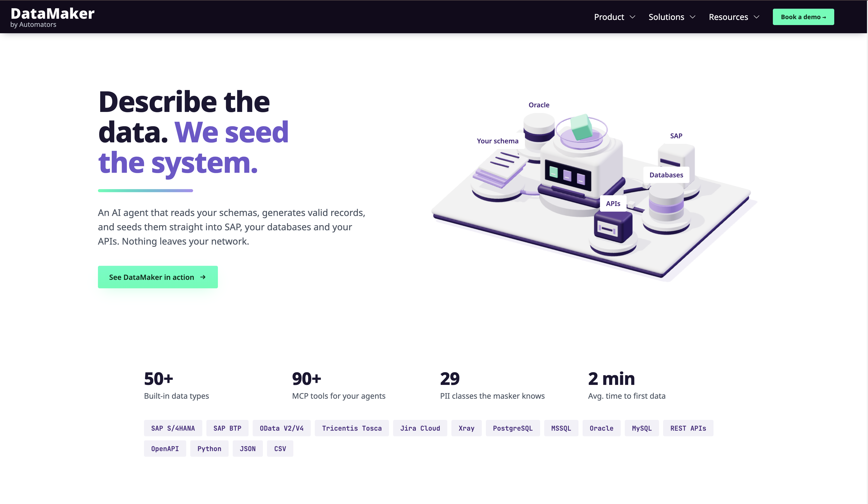
Task: Expand the chevron beside Solutions
Action: click(x=693, y=17)
